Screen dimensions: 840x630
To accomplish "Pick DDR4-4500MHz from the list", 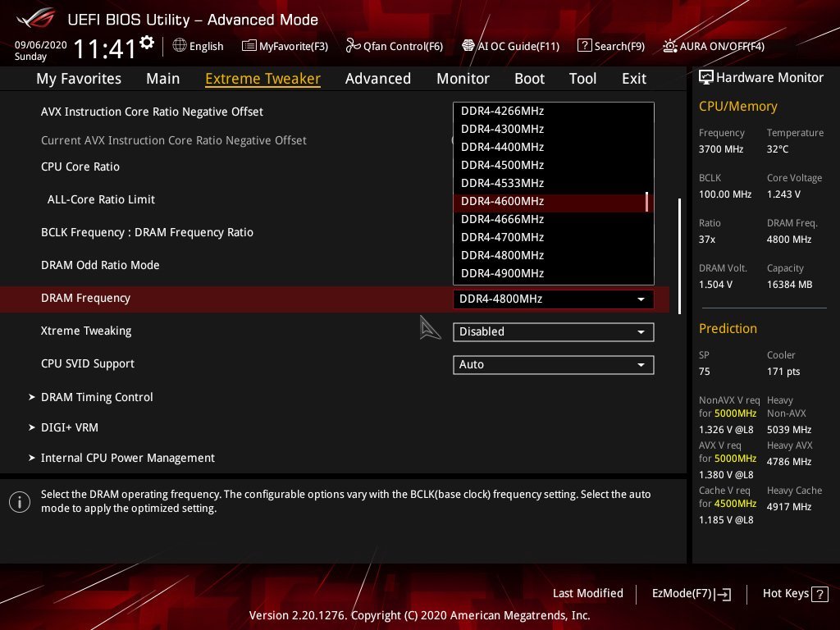I will pyautogui.click(x=554, y=165).
